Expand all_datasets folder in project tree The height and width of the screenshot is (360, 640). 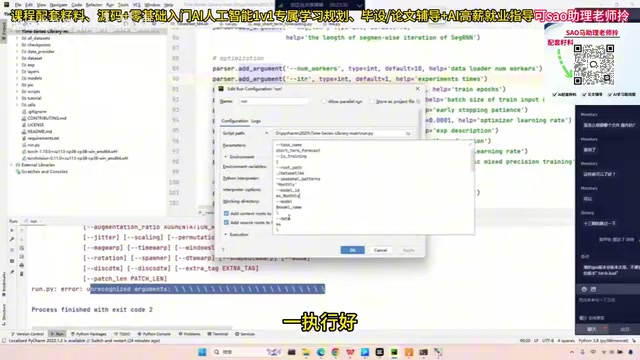[17, 38]
